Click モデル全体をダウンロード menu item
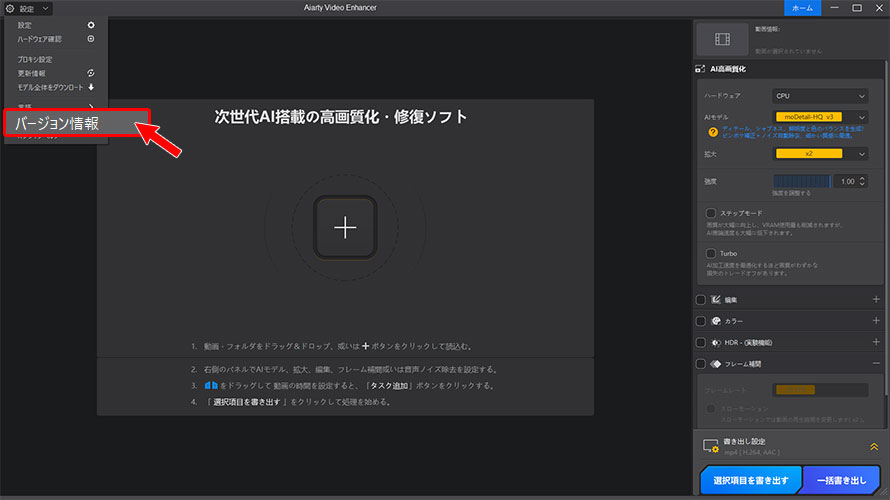This screenshot has height=500, width=890. (56, 87)
